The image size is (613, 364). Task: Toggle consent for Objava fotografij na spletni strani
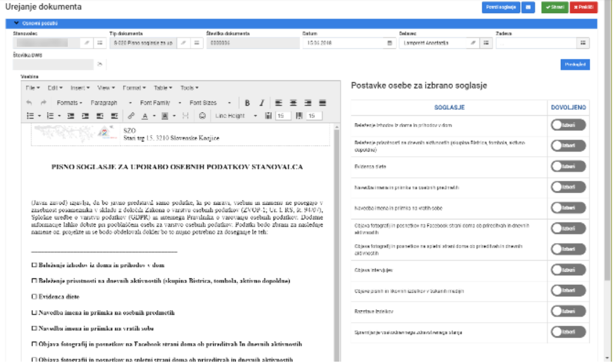click(x=568, y=249)
